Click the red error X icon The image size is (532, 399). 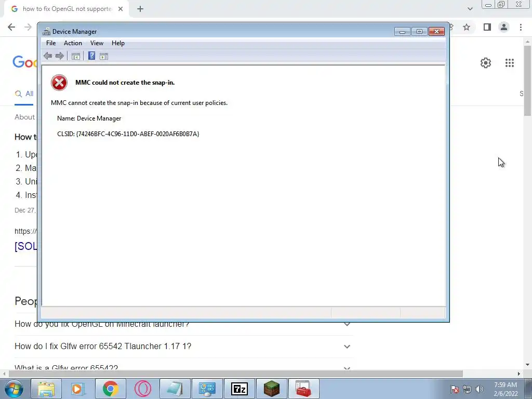59,83
